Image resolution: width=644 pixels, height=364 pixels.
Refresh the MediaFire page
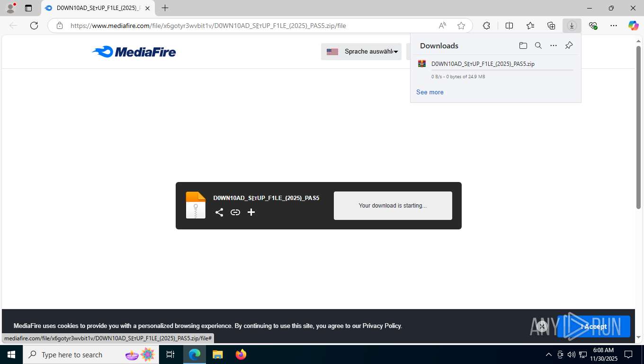point(34,26)
